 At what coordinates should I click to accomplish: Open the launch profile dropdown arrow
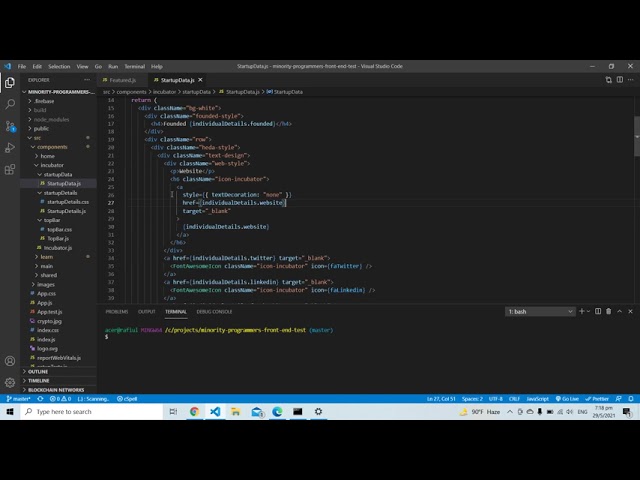pyautogui.click(x=588, y=311)
